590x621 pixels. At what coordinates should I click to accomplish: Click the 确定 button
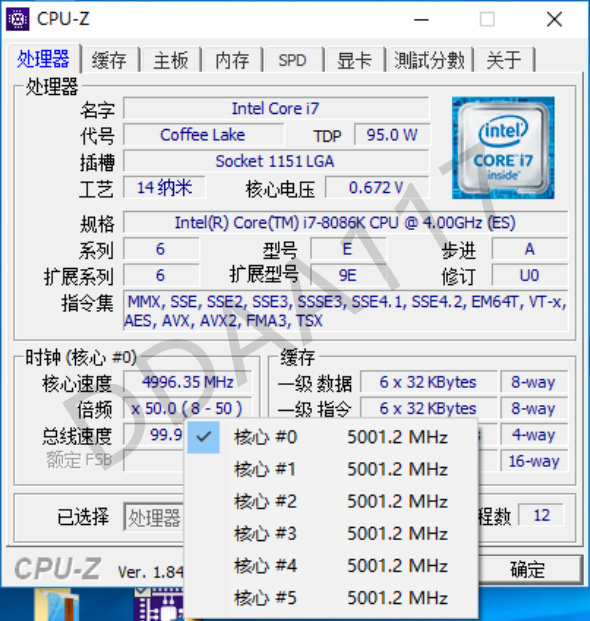coord(527,569)
